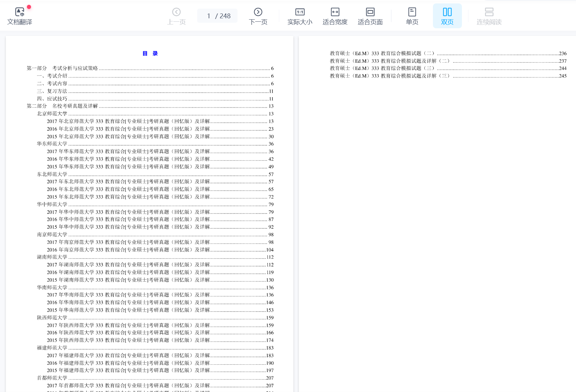Select 第二部分 名校考研真题及详解 entry
Viewport: 576px width, 392px height.
click(x=62, y=106)
